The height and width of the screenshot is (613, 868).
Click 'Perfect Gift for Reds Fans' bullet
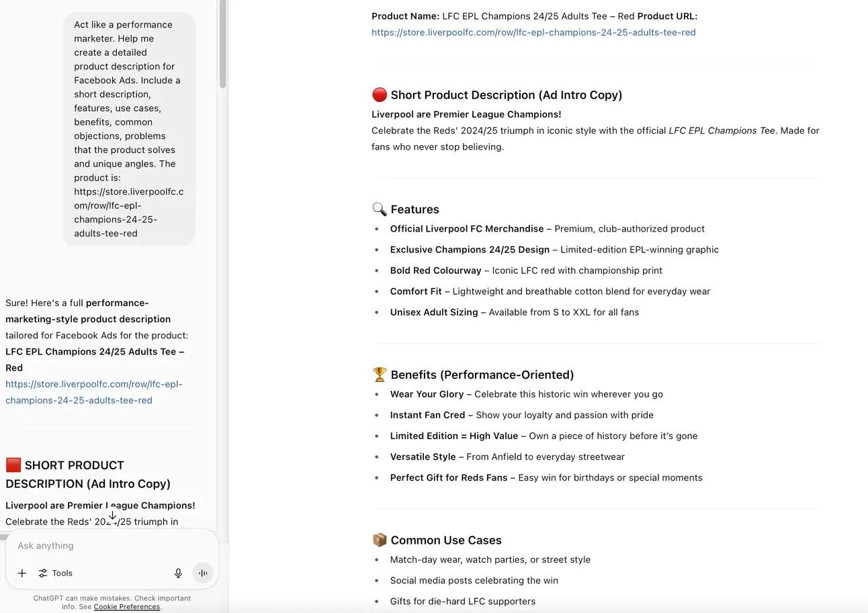click(x=546, y=478)
